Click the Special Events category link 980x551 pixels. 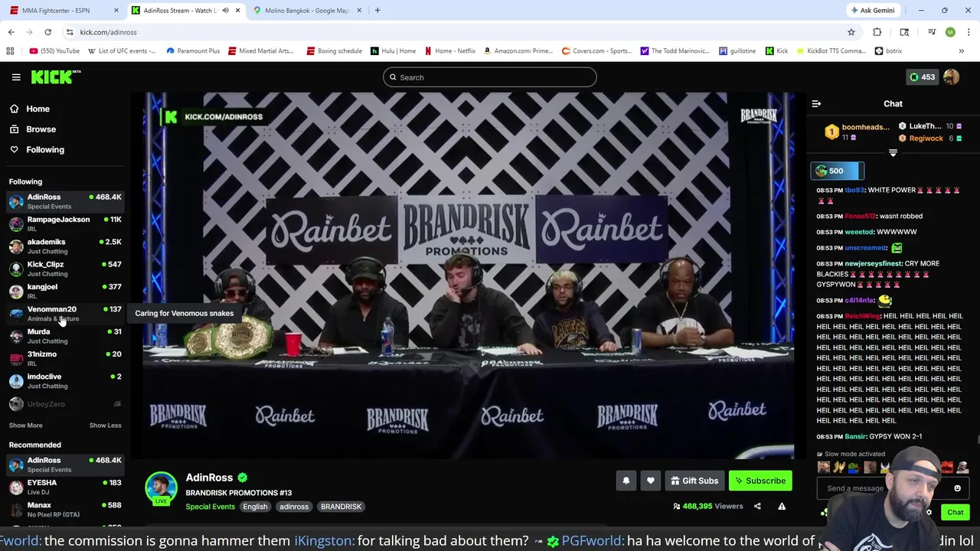click(x=210, y=507)
